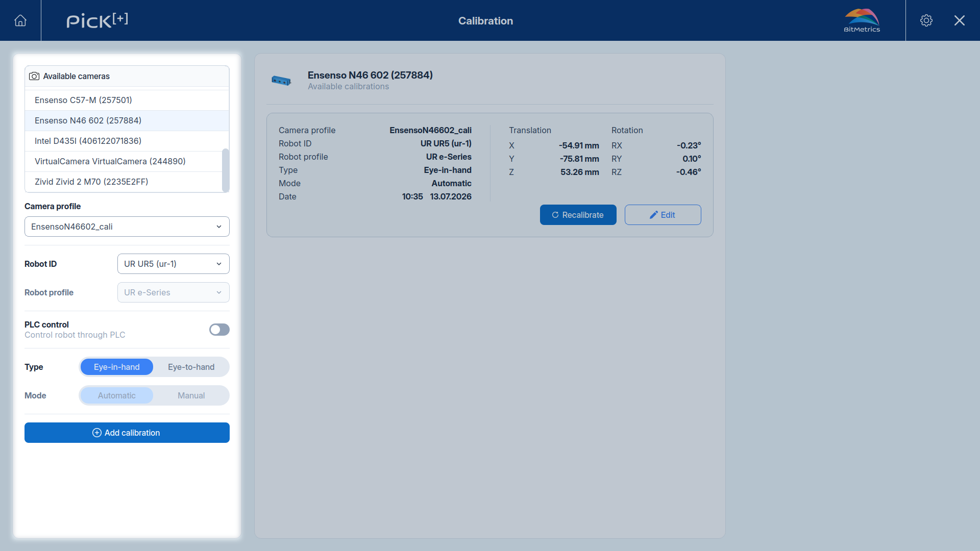This screenshot has height=551, width=980.
Task: Click the camera icon beside Available cameras
Action: 34,76
